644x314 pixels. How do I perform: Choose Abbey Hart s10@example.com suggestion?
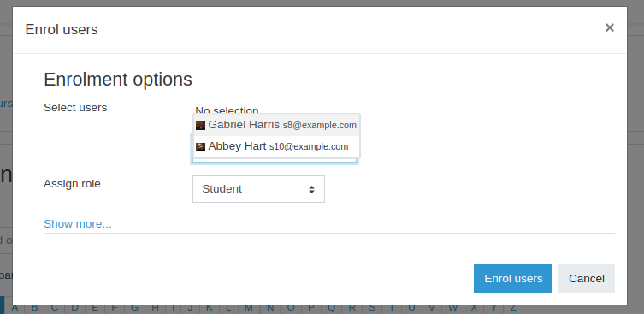(x=277, y=146)
